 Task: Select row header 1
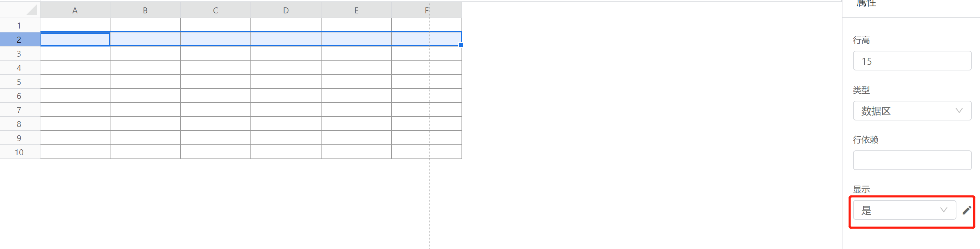click(20, 25)
